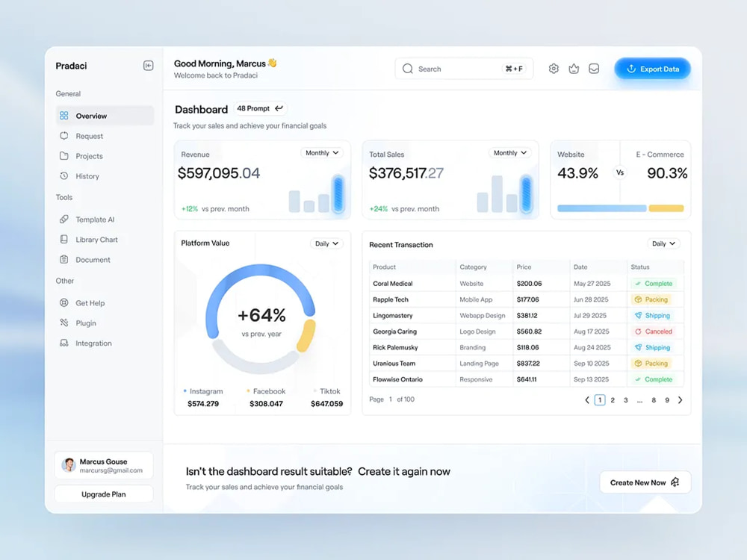Click the highlighted Revenue chart bar
Screen dimensions: 747x560
[x=338, y=193]
